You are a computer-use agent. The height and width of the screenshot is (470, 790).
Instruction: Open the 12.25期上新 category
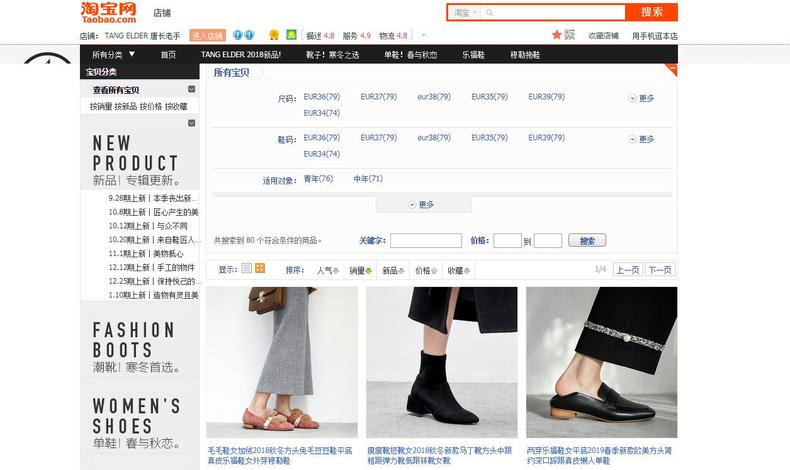(x=153, y=281)
